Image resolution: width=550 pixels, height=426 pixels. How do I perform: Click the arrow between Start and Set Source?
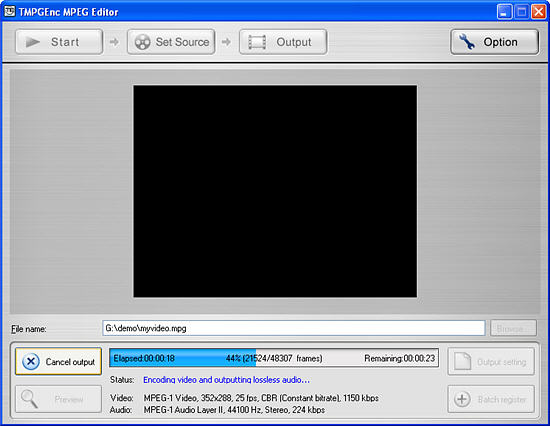(x=114, y=42)
